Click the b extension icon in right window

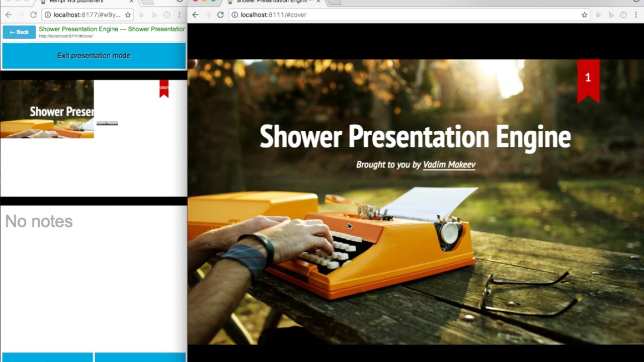tap(611, 15)
